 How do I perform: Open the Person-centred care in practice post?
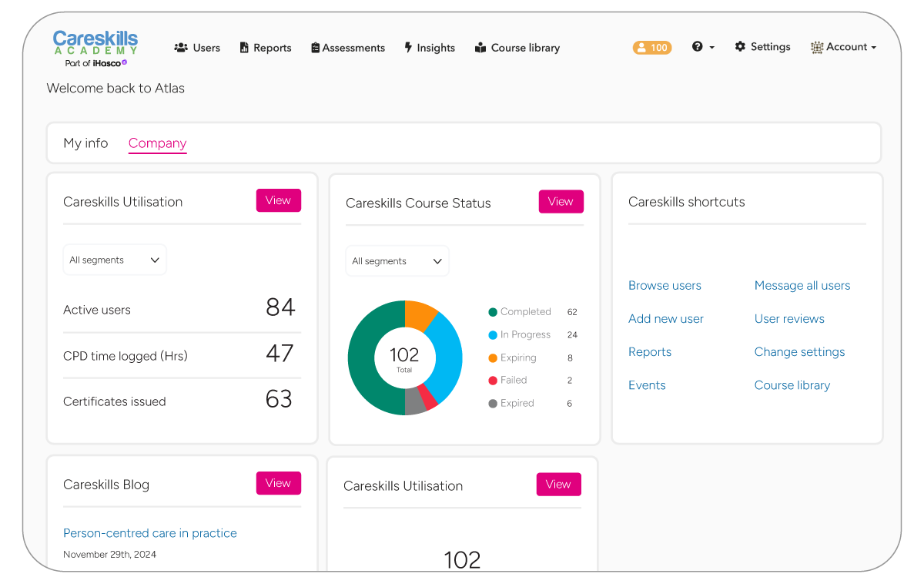(150, 533)
